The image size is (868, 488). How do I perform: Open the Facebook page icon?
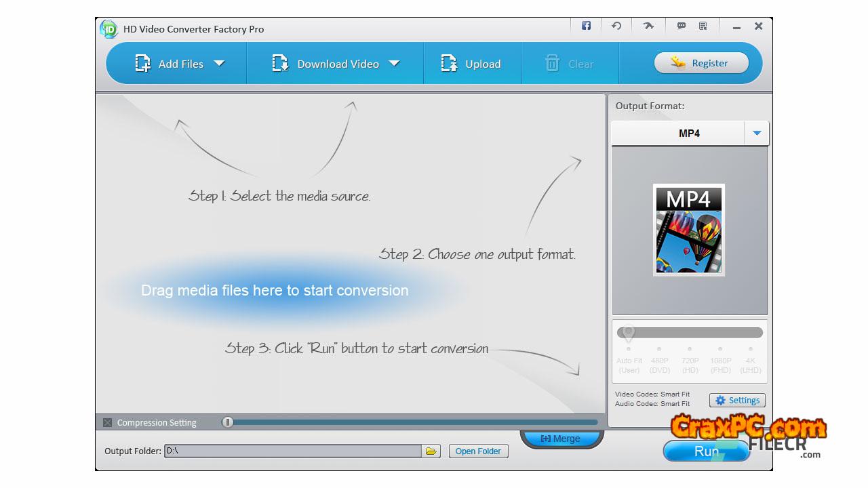click(x=586, y=26)
